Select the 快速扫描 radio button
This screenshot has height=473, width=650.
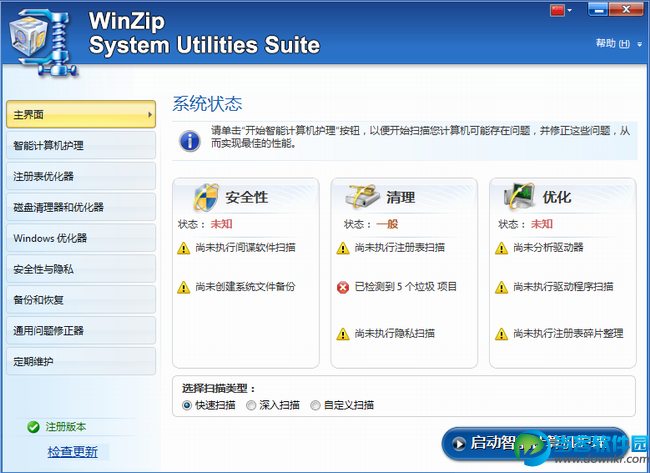pos(187,405)
